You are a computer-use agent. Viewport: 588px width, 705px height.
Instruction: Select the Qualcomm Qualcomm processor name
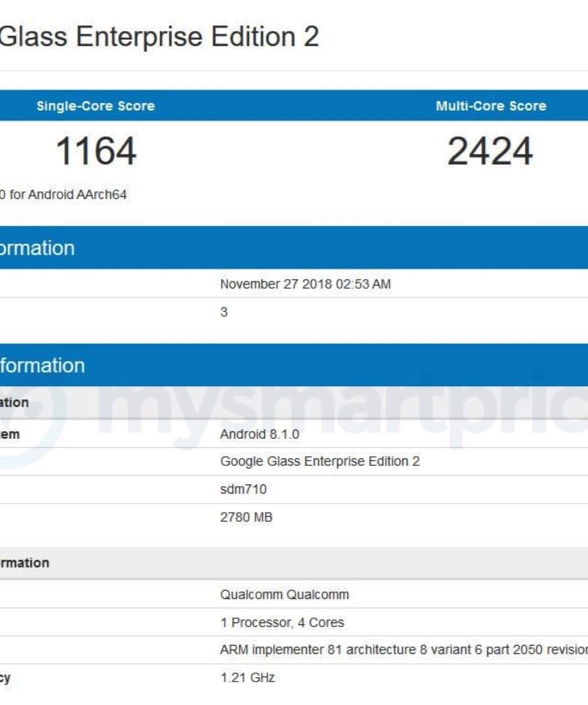coord(284,594)
